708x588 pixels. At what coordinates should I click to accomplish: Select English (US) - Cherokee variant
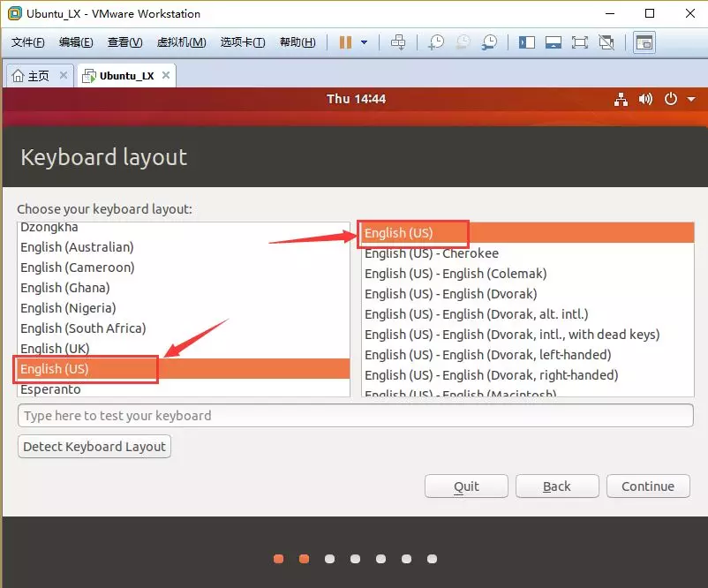(528, 253)
